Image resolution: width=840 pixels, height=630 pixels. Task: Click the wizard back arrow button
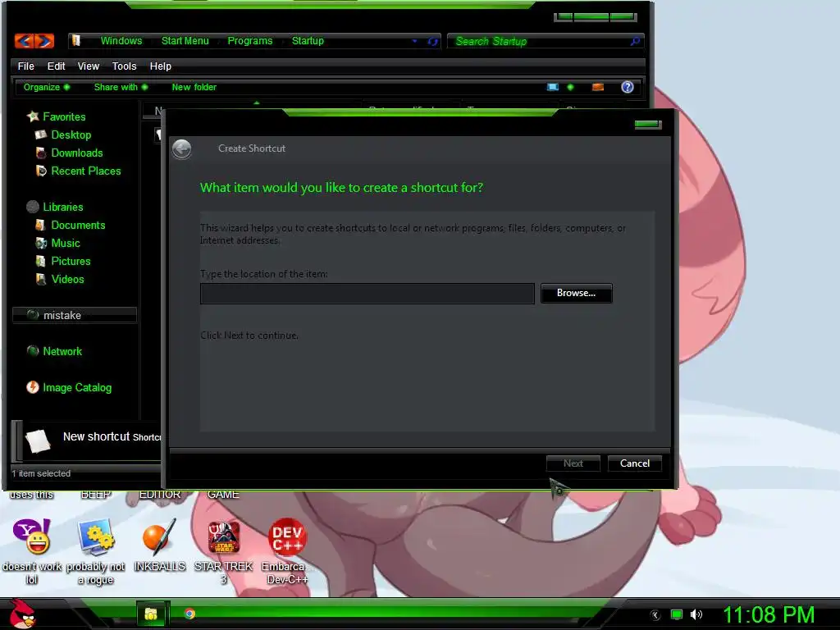(182, 149)
